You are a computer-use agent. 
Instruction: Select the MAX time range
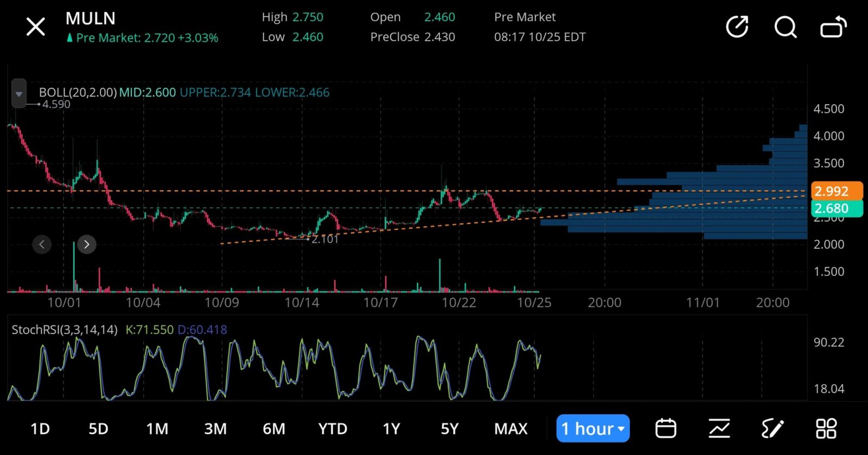pyautogui.click(x=511, y=429)
